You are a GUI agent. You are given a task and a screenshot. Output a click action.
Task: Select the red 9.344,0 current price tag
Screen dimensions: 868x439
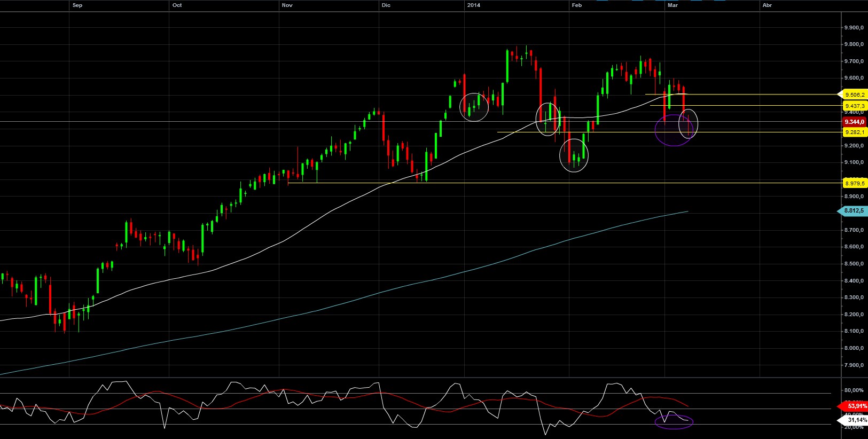(855, 122)
